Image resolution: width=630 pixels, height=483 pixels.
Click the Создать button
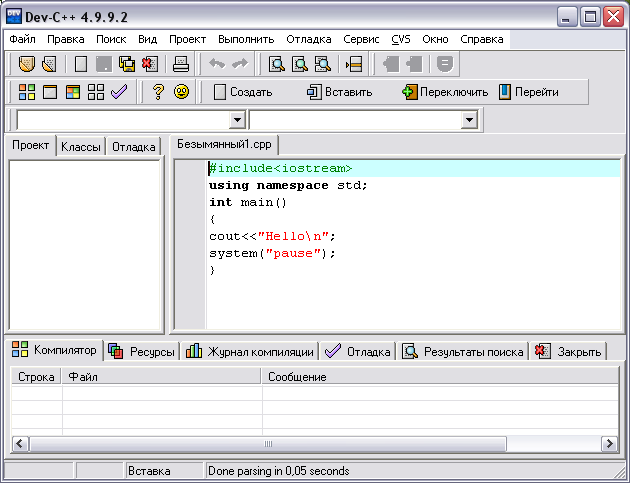click(x=243, y=92)
